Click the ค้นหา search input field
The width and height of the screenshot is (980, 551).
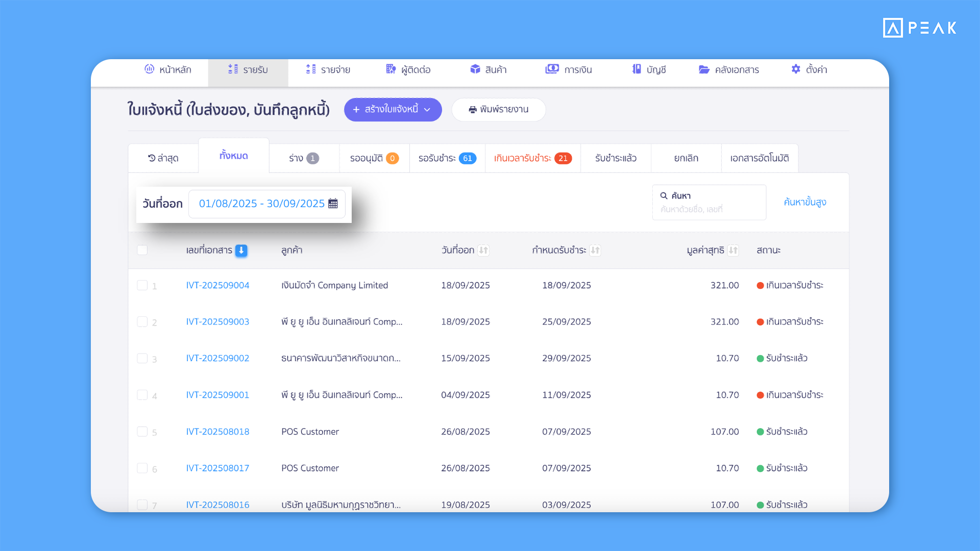[708, 209]
